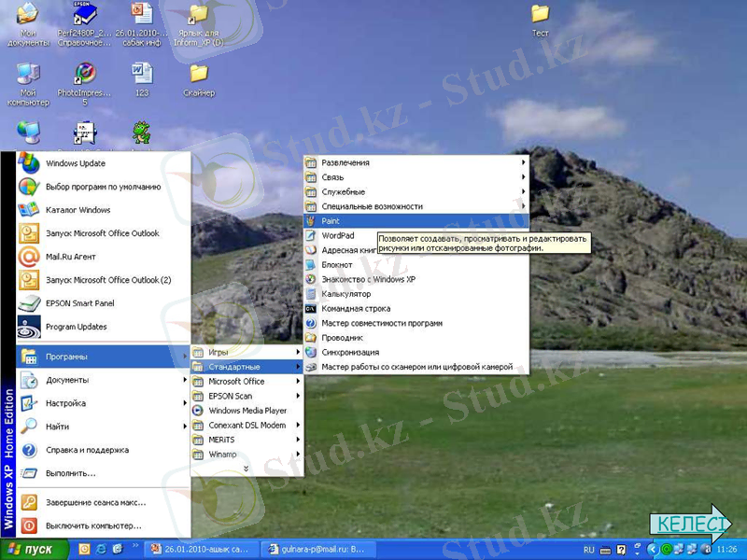Select Проводник in the Standard submenu
747x560 pixels.
coord(342,338)
